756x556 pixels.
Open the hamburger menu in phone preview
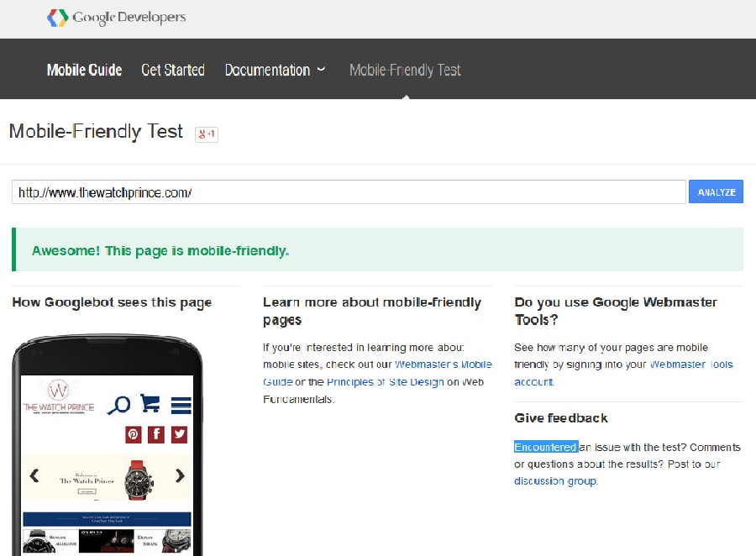tap(181, 405)
